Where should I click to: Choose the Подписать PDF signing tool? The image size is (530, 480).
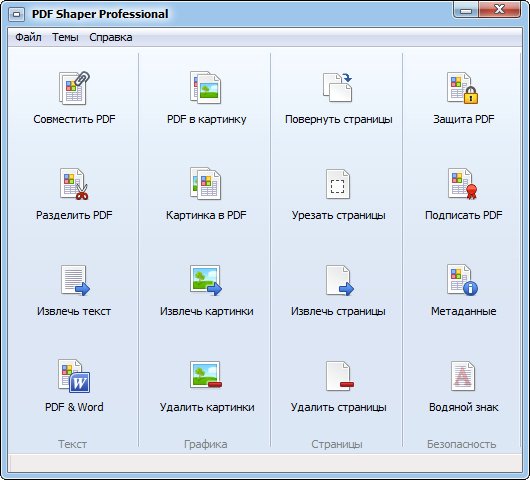pos(463,194)
